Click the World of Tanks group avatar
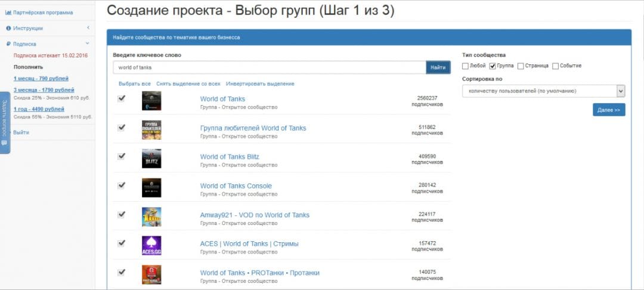This screenshot has width=644, height=290. tap(151, 101)
